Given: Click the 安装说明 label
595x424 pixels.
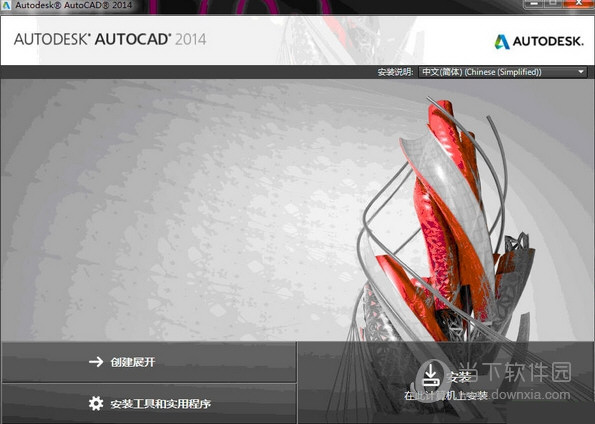Looking at the screenshot, I should [395, 72].
